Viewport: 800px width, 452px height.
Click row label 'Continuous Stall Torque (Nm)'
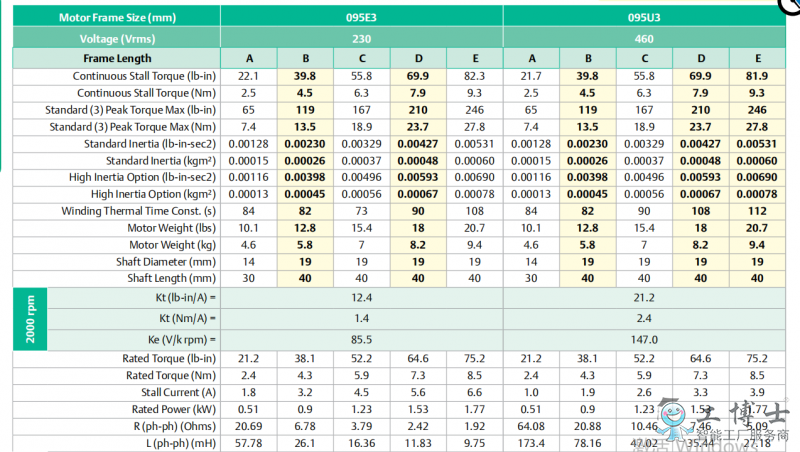click(146, 93)
